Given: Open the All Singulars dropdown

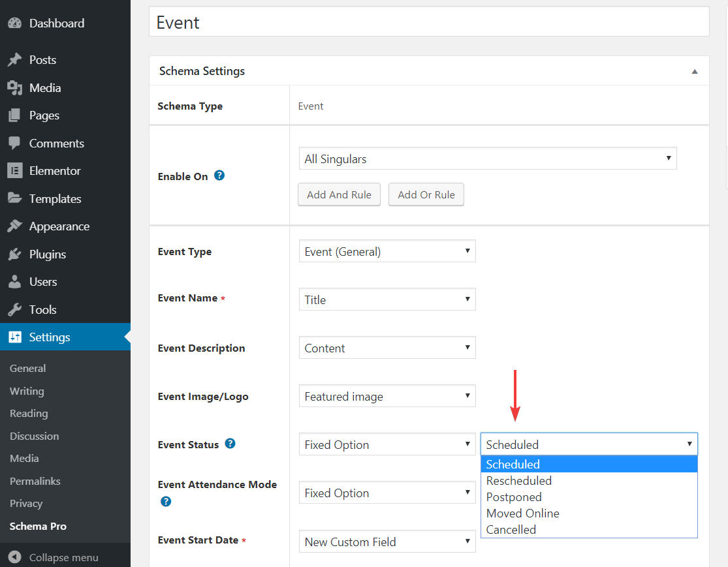Looking at the screenshot, I should pos(487,159).
